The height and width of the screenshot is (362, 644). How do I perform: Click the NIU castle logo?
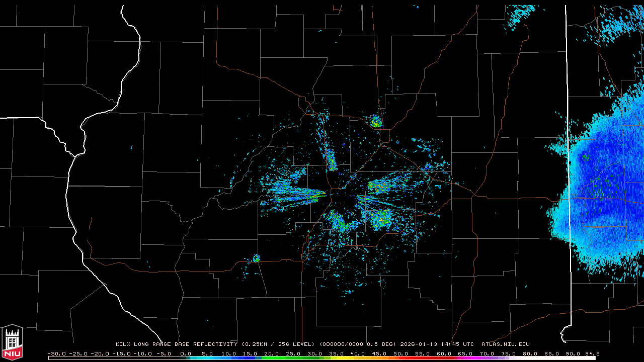(12, 342)
